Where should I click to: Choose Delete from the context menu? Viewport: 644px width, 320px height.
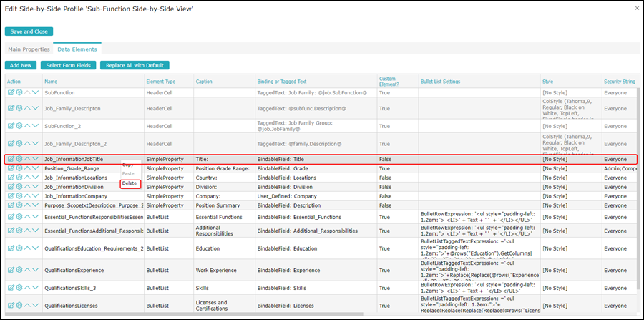coord(130,183)
